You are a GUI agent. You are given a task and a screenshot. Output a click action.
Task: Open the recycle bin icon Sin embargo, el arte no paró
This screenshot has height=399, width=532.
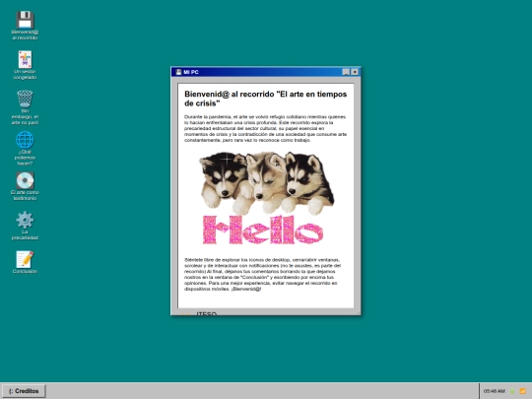(x=25, y=107)
